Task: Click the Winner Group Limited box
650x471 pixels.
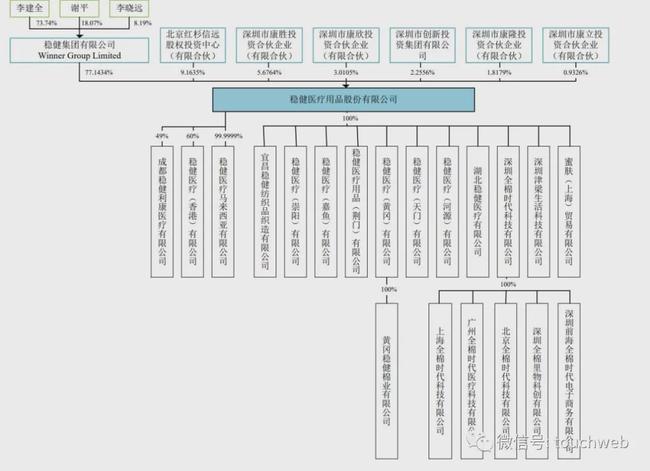Action: pos(79,51)
